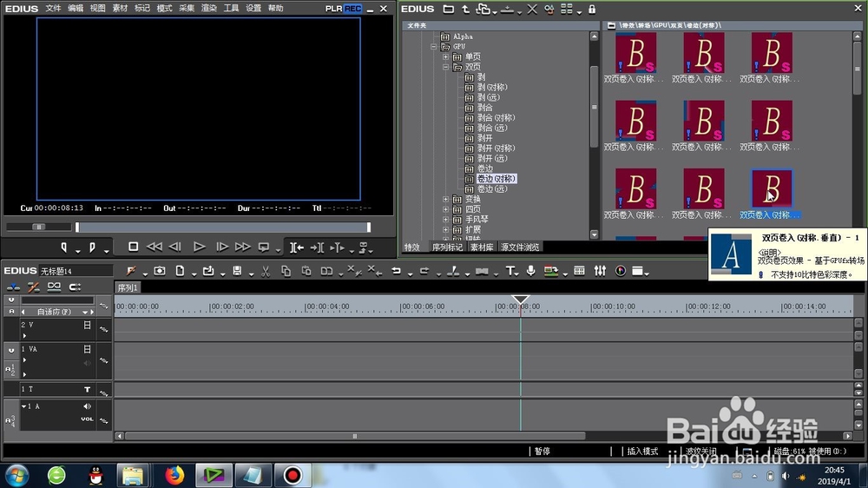Image resolution: width=868 pixels, height=488 pixels.
Task: Step to the previous frame
Action: pos(175,247)
